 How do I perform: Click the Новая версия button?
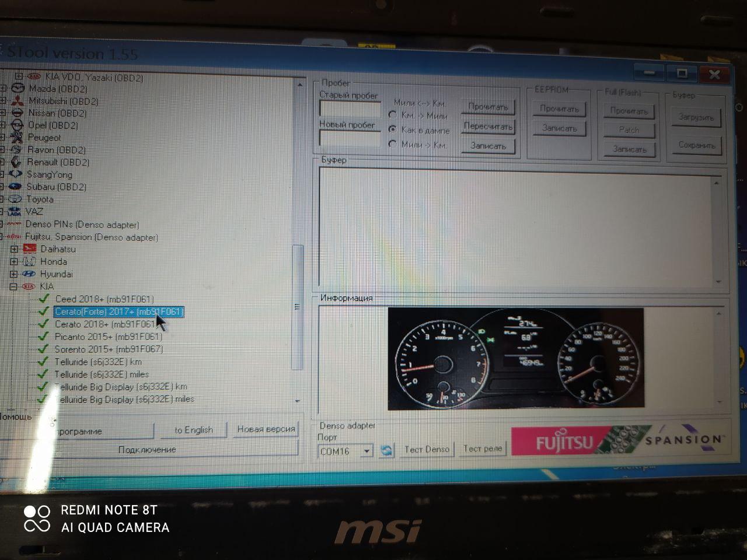(x=266, y=429)
